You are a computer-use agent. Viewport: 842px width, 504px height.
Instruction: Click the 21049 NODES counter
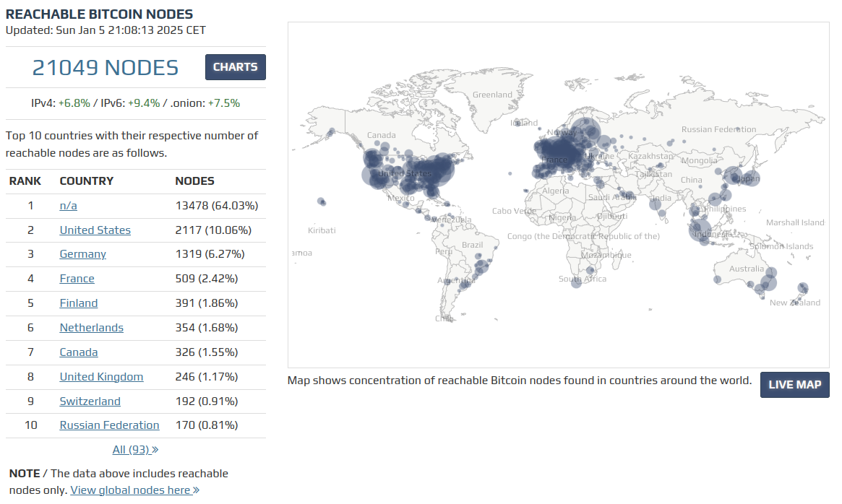[106, 66]
